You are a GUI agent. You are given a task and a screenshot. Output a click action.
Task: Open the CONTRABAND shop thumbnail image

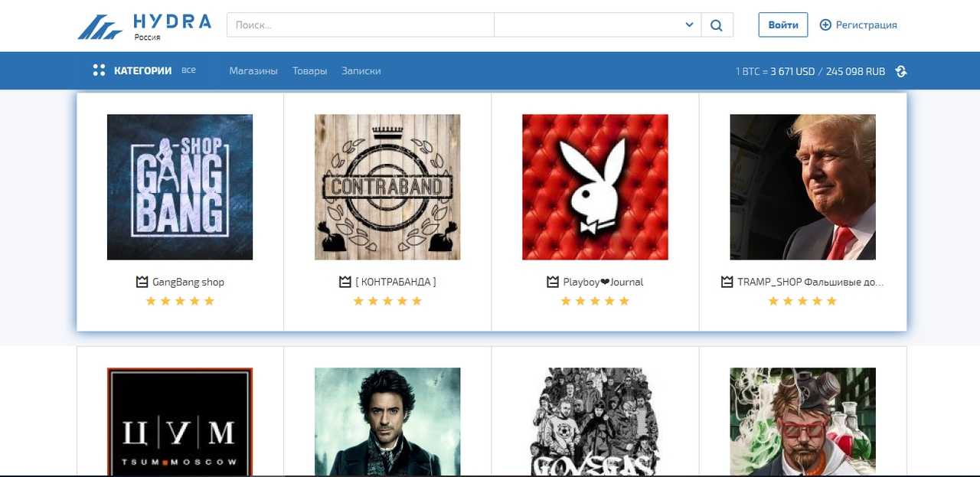point(387,187)
